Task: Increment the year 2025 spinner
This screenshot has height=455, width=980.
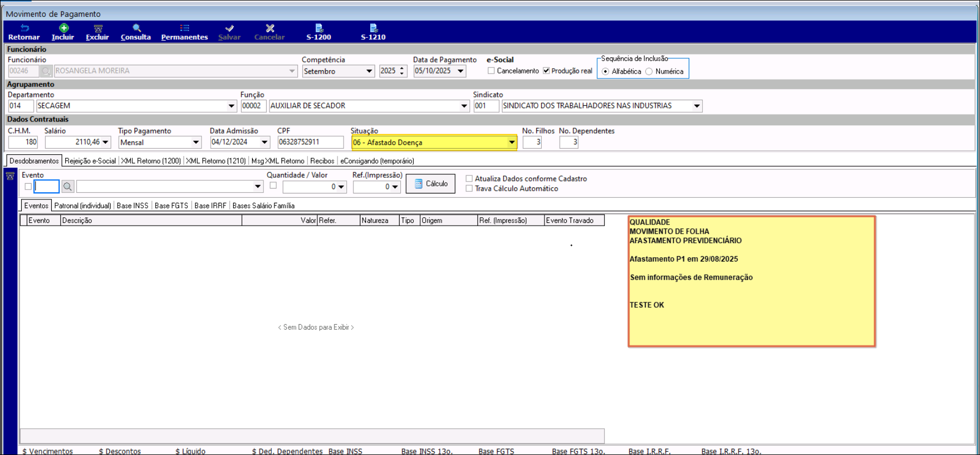Action: (402, 69)
